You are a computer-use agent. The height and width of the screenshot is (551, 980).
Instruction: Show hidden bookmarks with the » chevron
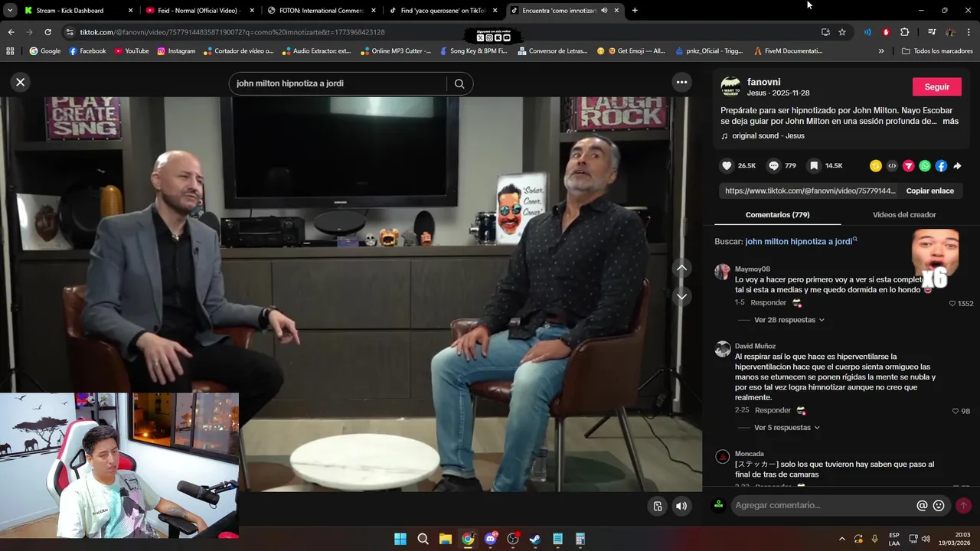tap(881, 51)
